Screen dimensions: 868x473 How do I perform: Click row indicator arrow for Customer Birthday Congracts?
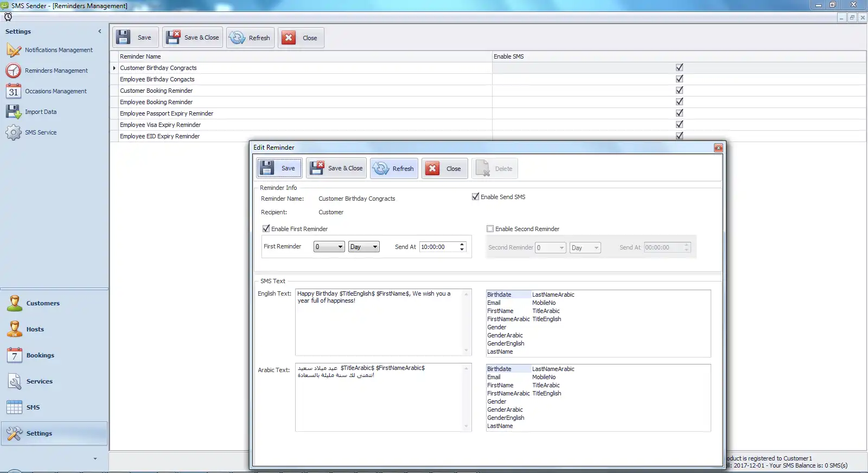point(114,68)
